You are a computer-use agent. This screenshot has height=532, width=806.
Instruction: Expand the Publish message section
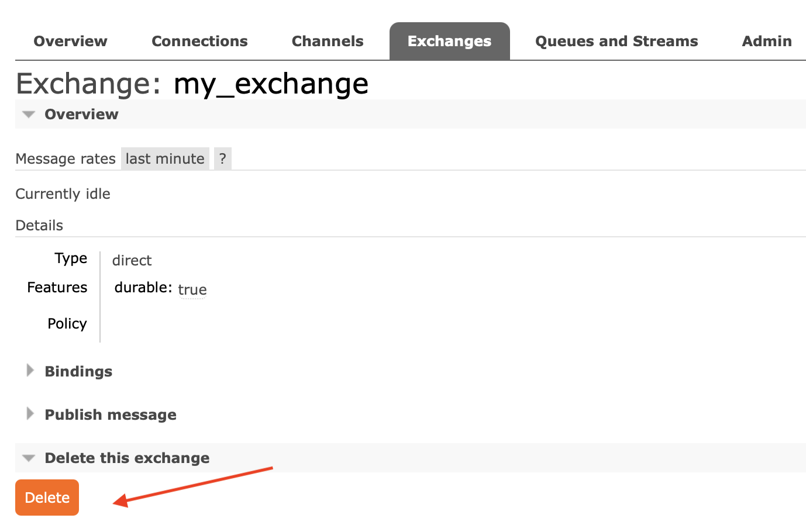[x=110, y=414]
